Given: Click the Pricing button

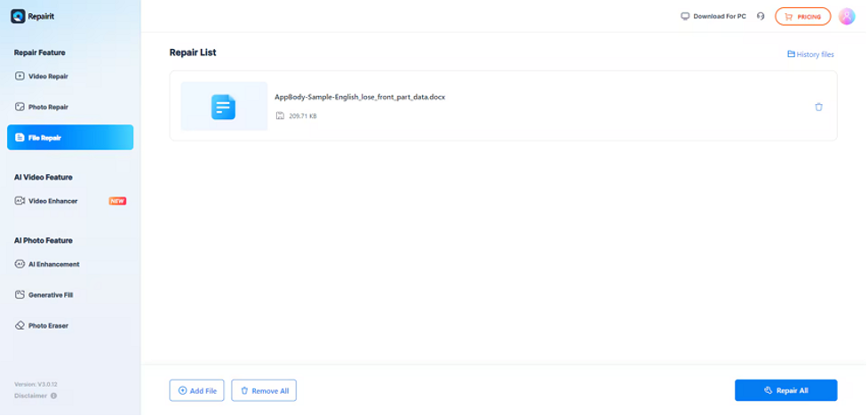Looking at the screenshot, I should 802,16.
